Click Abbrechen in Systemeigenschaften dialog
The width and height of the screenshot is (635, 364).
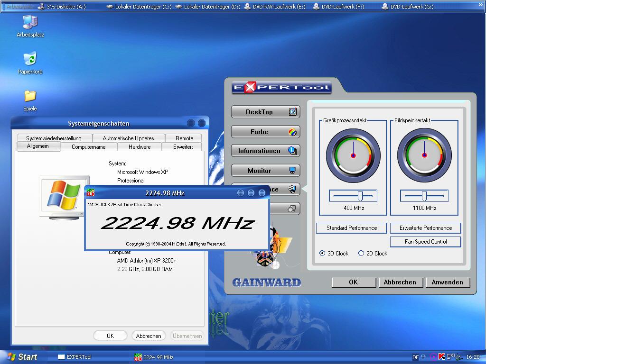point(149,336)
